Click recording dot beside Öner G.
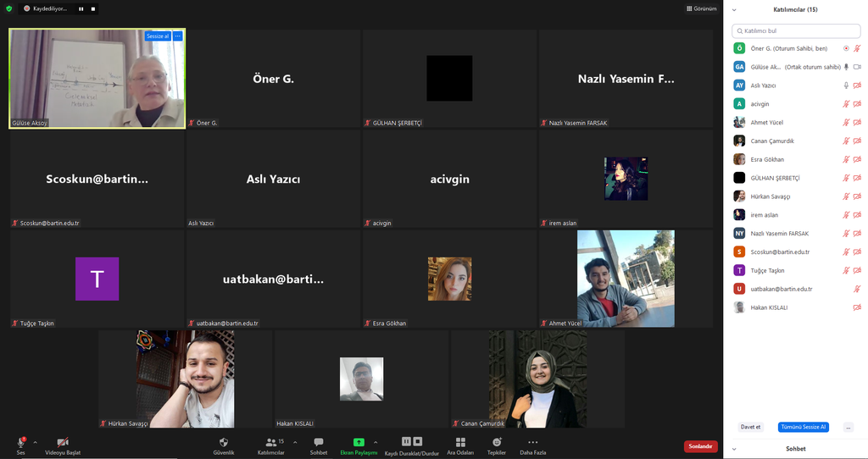The width and height of the screenshot is (868, 459). [846, 48]
